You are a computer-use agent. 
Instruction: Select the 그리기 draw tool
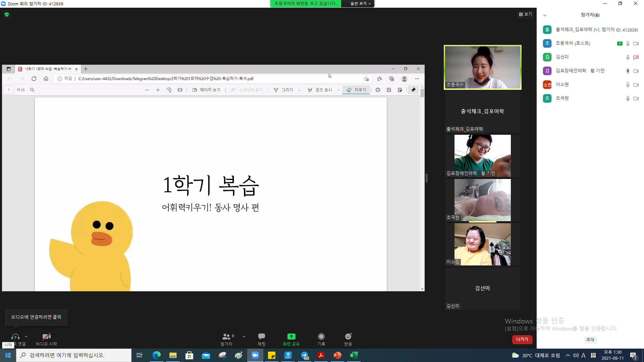point(283,90)
